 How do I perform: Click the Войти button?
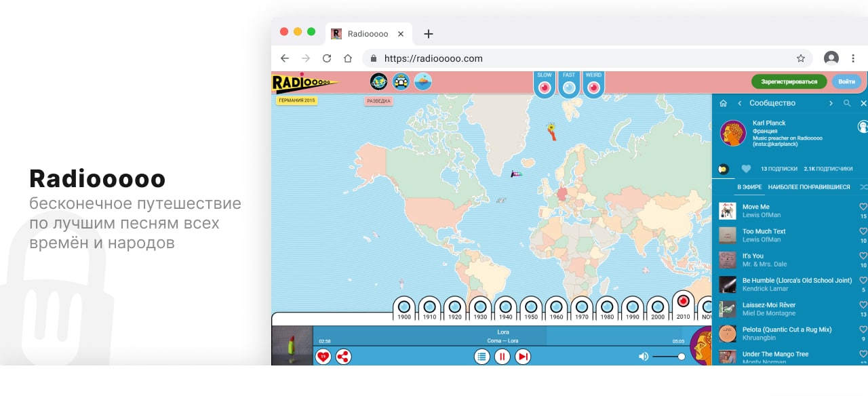coord(846,81)
